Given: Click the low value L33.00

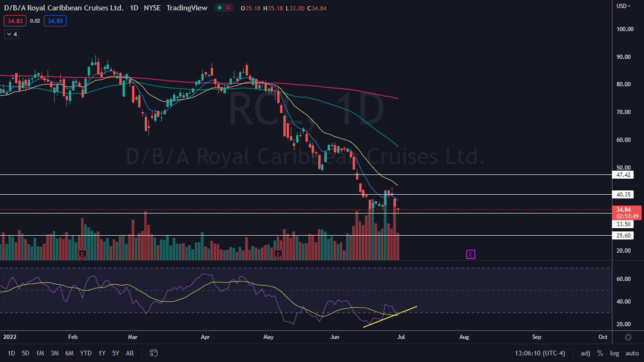Looking at the screenshot, I should (x=295, y=8).
